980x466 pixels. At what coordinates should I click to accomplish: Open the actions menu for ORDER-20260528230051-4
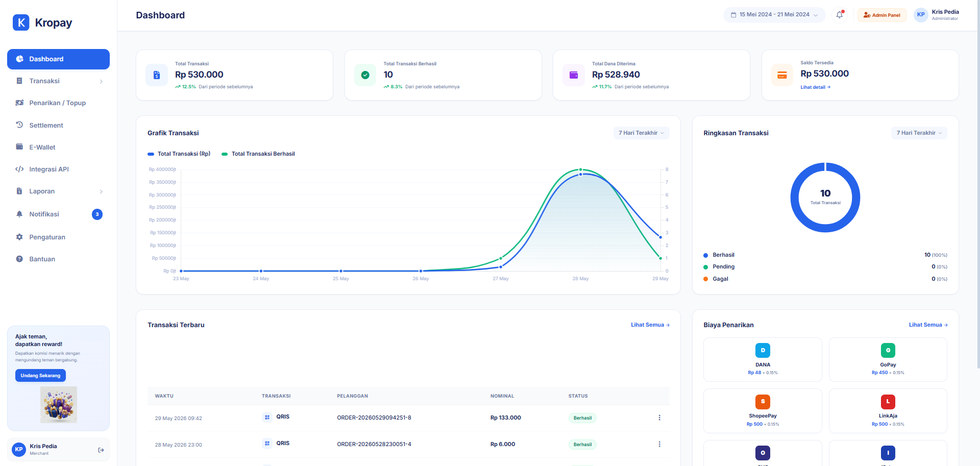pos(659,444)
